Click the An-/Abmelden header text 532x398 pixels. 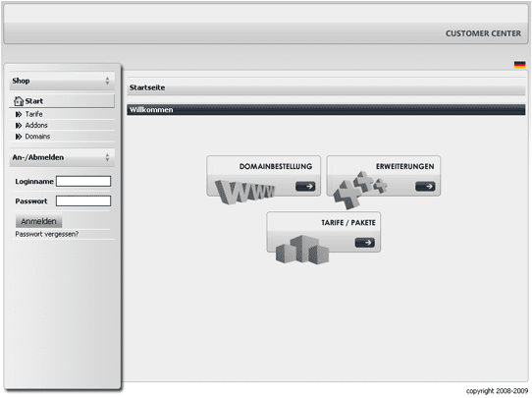click(38, 157)
